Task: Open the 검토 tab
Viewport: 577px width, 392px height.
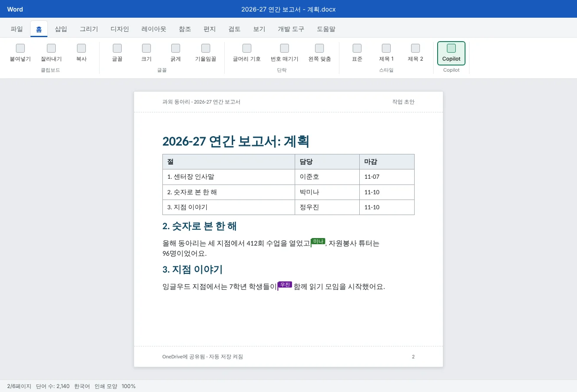Action: click(x=235, y=29)
